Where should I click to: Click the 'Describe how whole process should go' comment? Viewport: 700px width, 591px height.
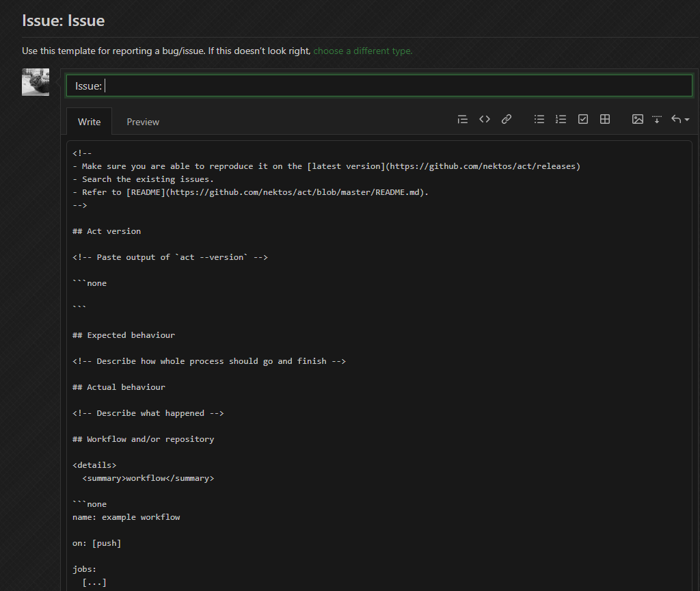[x=209, y=361]
